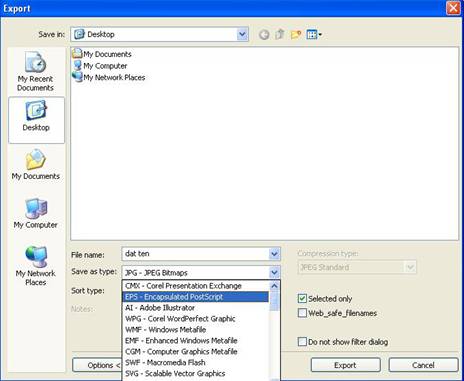464x381 pixels.
Task: Open My Computer in places sidebar
Action: coord(36,213)
